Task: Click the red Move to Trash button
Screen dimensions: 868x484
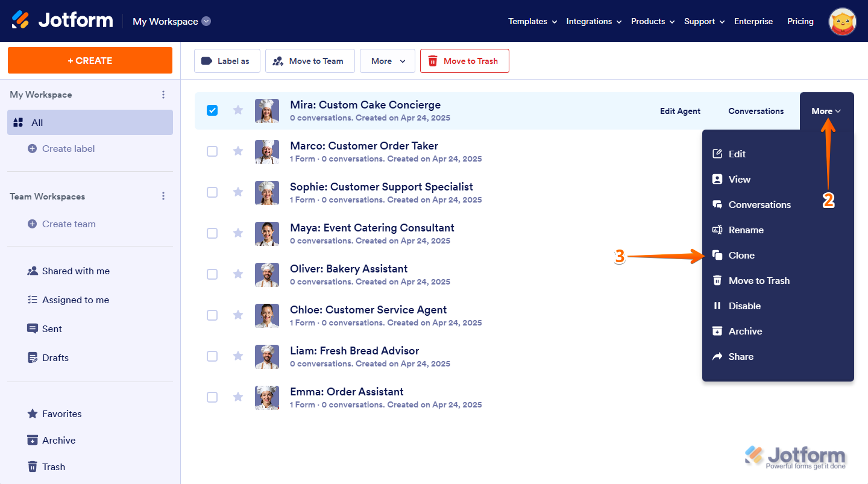Action: (x=464, y=61)
